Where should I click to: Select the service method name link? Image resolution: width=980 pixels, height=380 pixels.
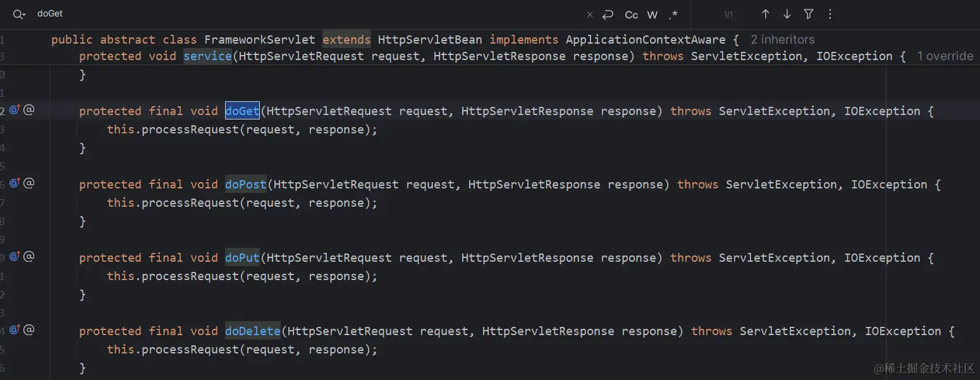[x=207, y=56]
